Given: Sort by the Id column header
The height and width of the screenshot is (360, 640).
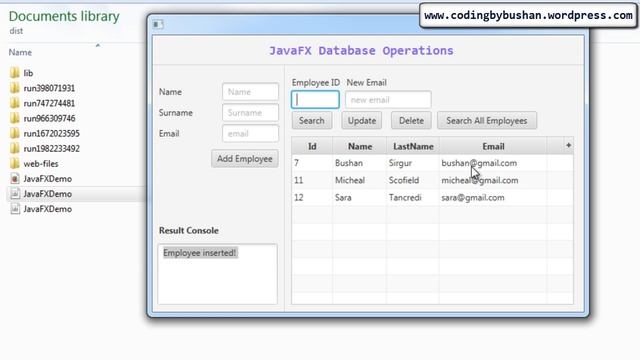Looking at the screenshot, I should click(x=312, y=146).
